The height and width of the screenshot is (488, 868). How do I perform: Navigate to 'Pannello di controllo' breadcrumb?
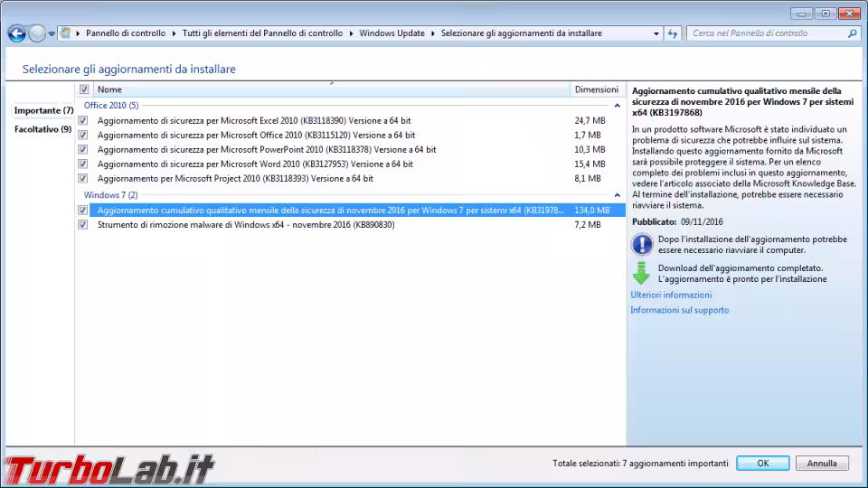[x=126, y=33]
